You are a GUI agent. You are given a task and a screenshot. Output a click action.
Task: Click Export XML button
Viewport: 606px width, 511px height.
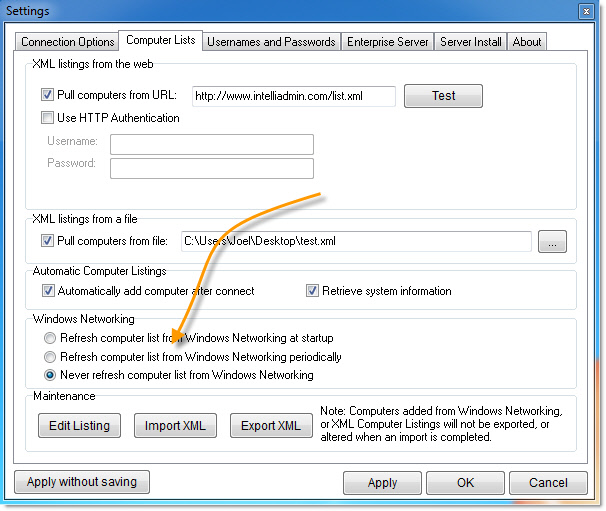tap(270, 426)
